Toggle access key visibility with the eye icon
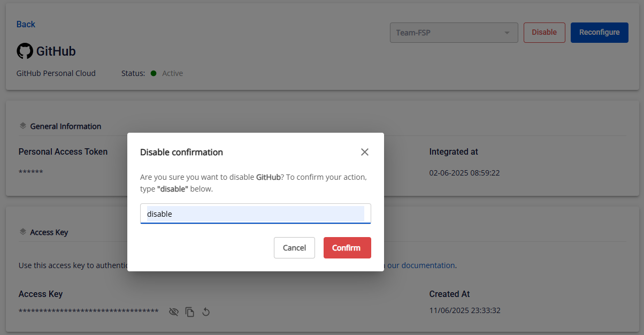The width and height of the screenshot is (644, 335). point(173,311)
